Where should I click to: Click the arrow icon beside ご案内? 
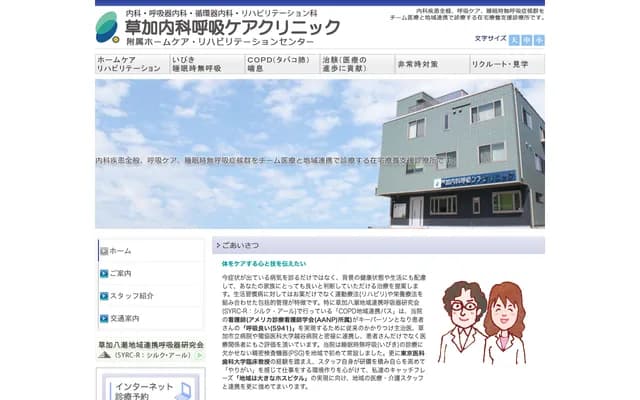(104, 273)
